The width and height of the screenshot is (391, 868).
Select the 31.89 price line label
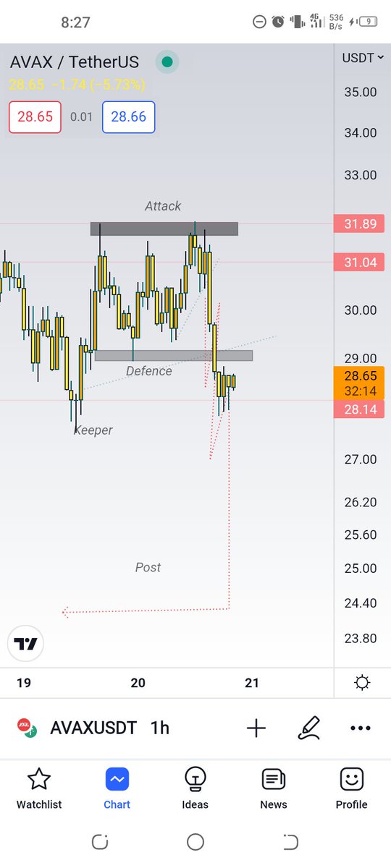click(359, 224)
